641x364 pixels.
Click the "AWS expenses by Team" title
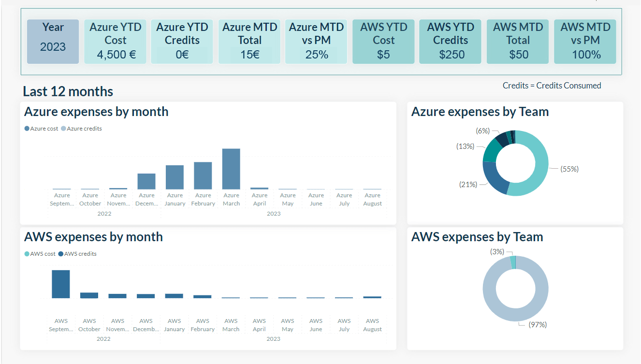coord(477,237)
